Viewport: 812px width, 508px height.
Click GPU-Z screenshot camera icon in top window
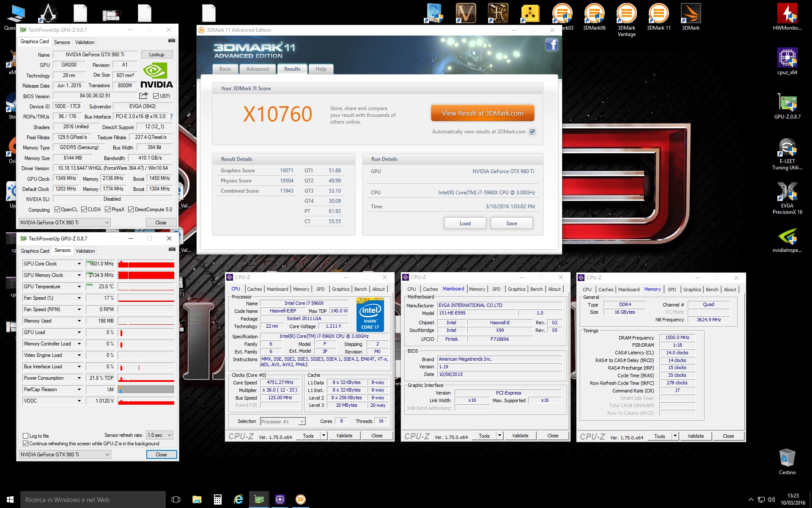[171, 41]
